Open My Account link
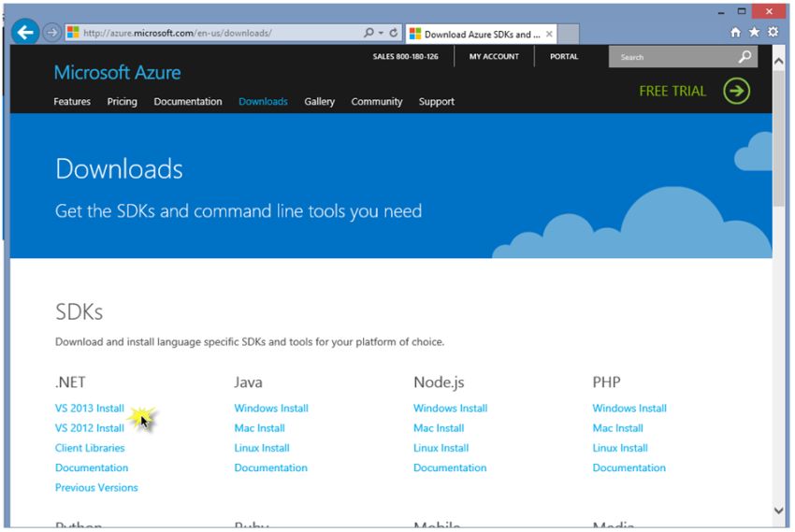This screenshot has width=795, height=532. click(x=494, y=56)
